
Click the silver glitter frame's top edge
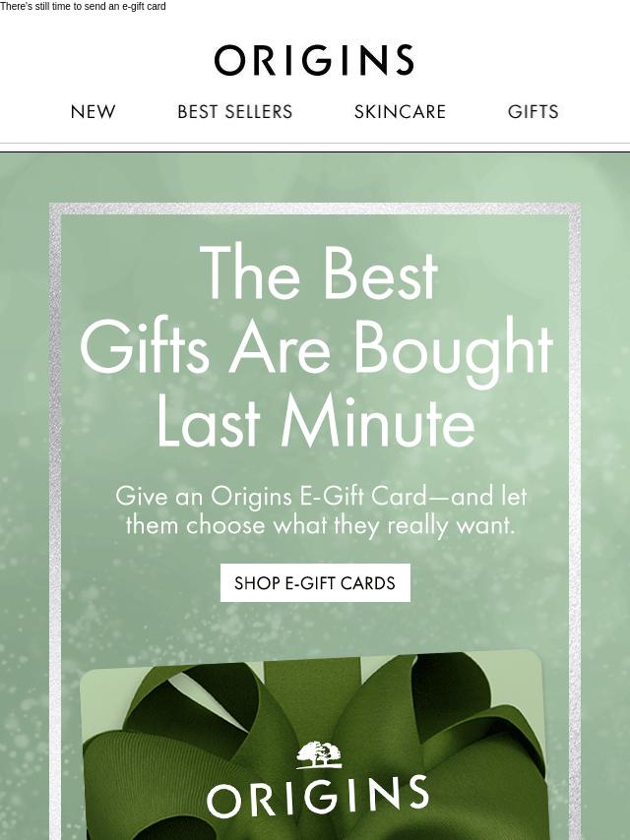(315, 209)
